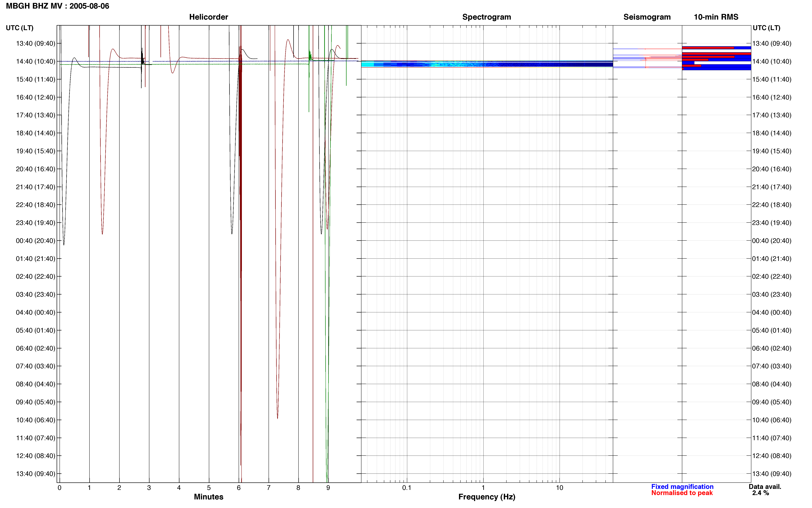The height and width of the screenshot is (508, 812).
Task: Click the right '00:40 (20:40)' time label
Action: [772, 240]
